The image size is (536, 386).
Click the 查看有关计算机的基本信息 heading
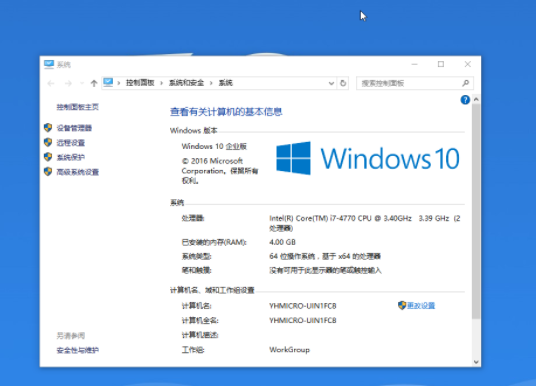pos(226,112)
